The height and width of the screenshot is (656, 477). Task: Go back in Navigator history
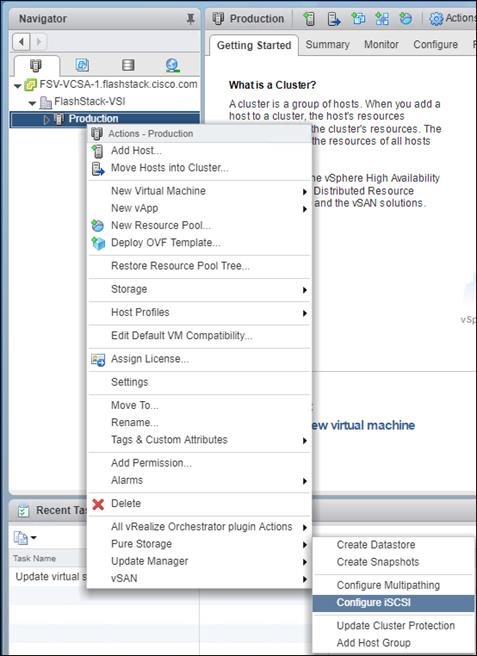click(22, 42)
